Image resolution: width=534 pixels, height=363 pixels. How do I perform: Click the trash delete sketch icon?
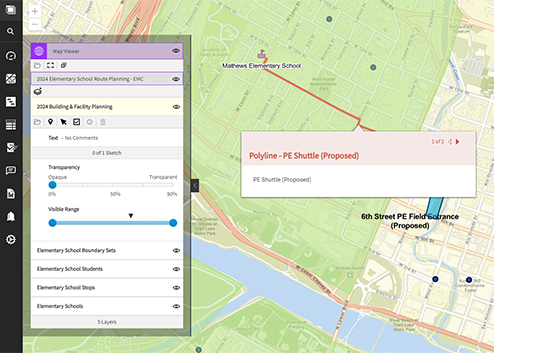(103, 122)
